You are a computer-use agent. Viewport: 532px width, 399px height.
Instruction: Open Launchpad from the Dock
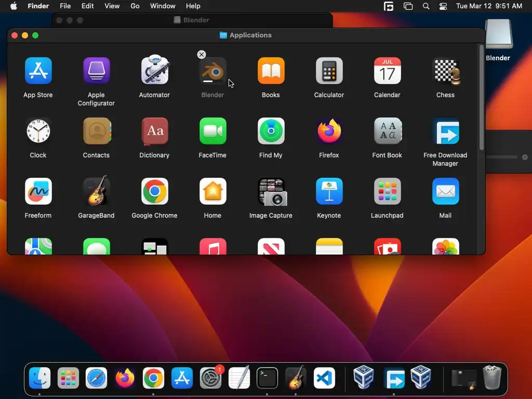click(x=68, y=378)
